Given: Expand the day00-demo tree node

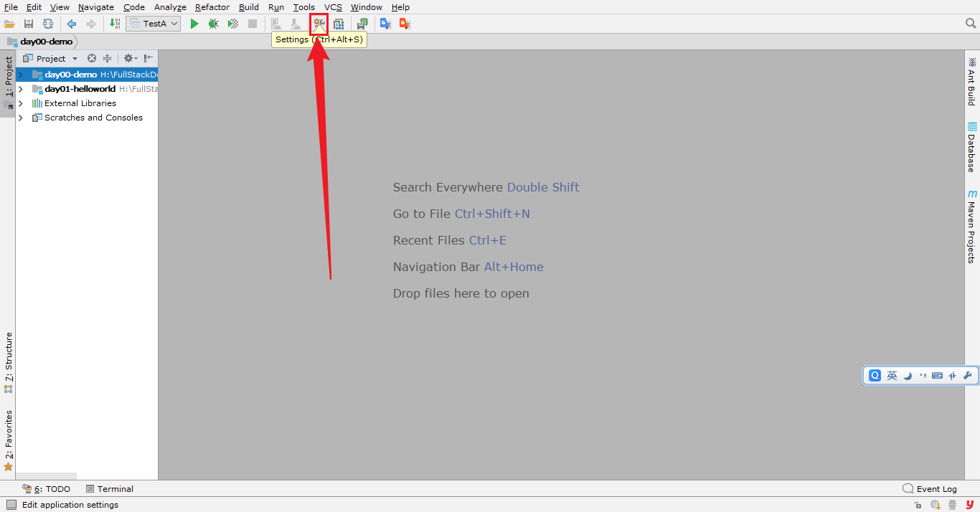Looking at the screenshot, I should click(x=21, y=75).
